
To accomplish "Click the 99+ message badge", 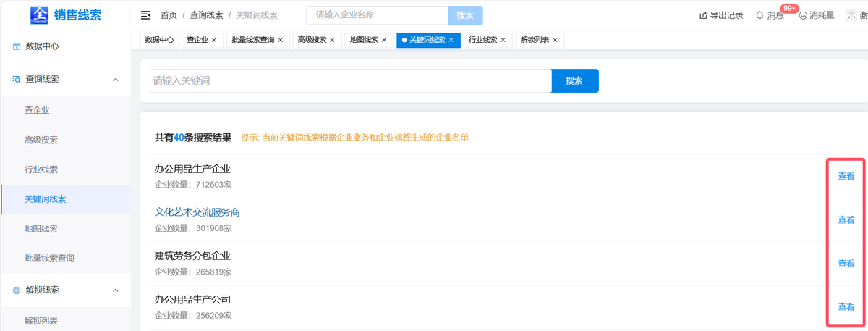I will 789,9.
